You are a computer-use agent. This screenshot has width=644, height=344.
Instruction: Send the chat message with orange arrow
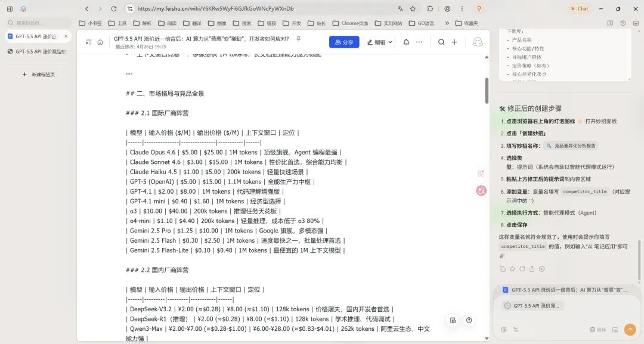[630, 329]
